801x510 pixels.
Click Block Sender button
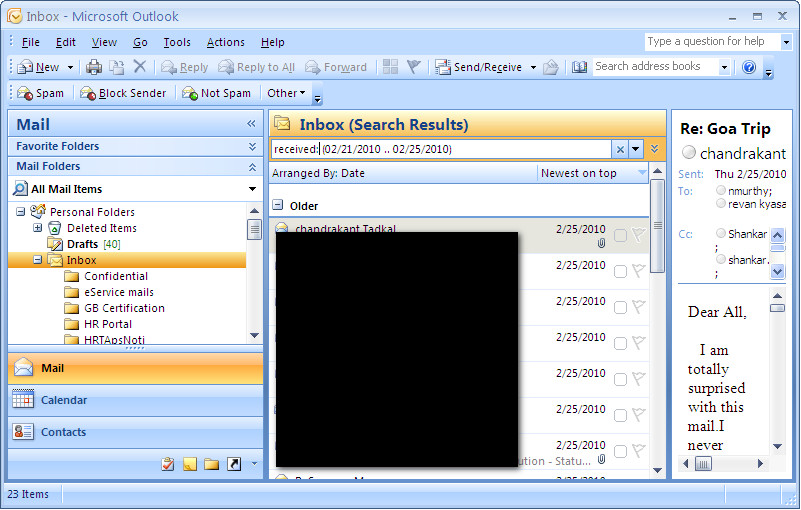[x=123, y=93]
